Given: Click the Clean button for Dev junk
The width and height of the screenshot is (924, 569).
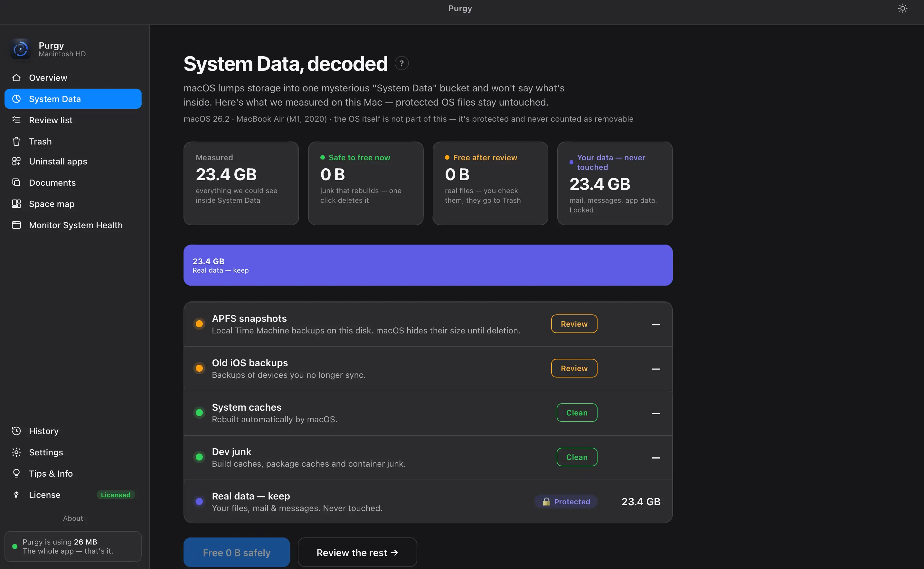Looking at the screenshot, I should [577, 457].
